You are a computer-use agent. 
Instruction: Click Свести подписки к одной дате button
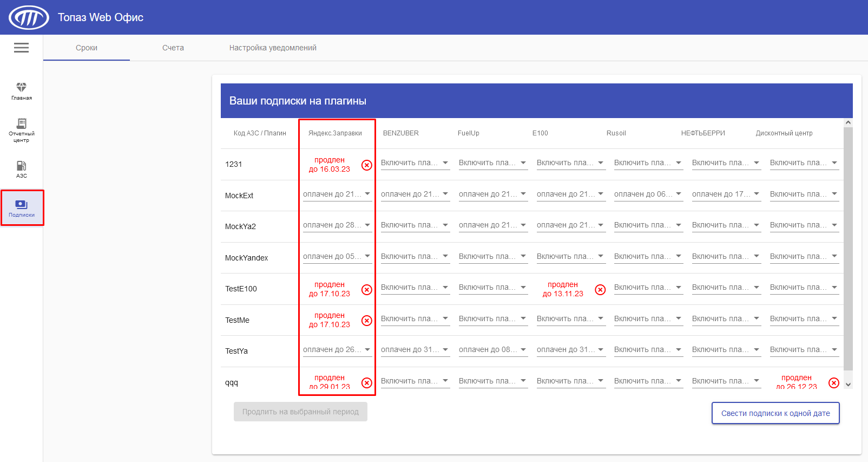pyautogui.click(x=775, y=413)
